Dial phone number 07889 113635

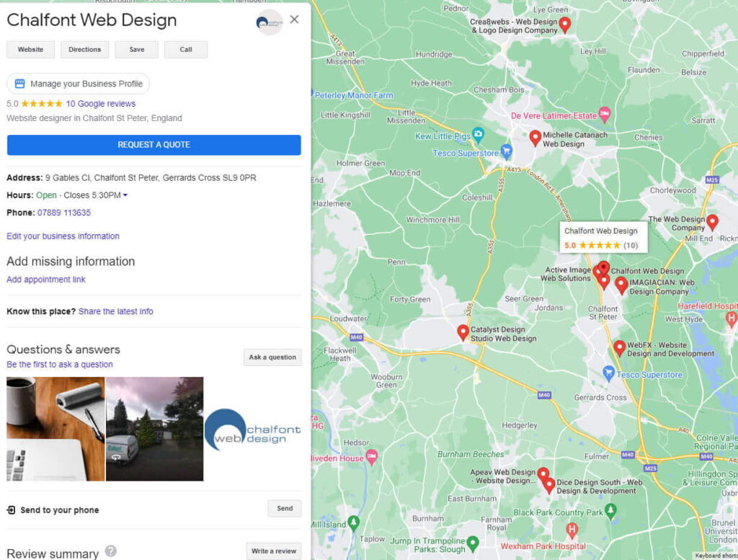[x=64, y=213]
